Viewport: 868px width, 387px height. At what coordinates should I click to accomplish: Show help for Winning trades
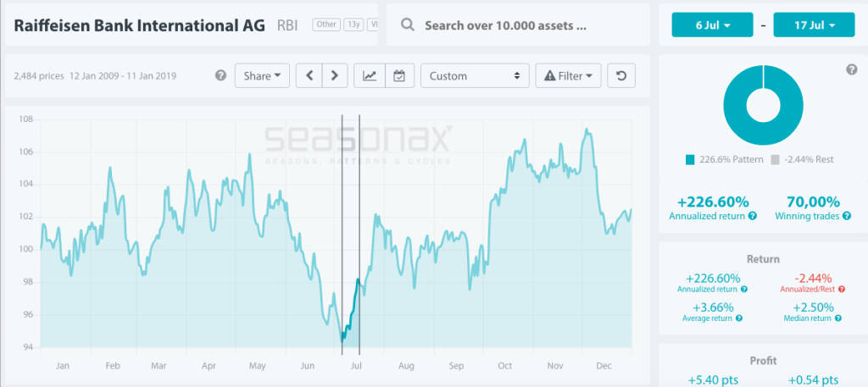(x=848, y=216)
